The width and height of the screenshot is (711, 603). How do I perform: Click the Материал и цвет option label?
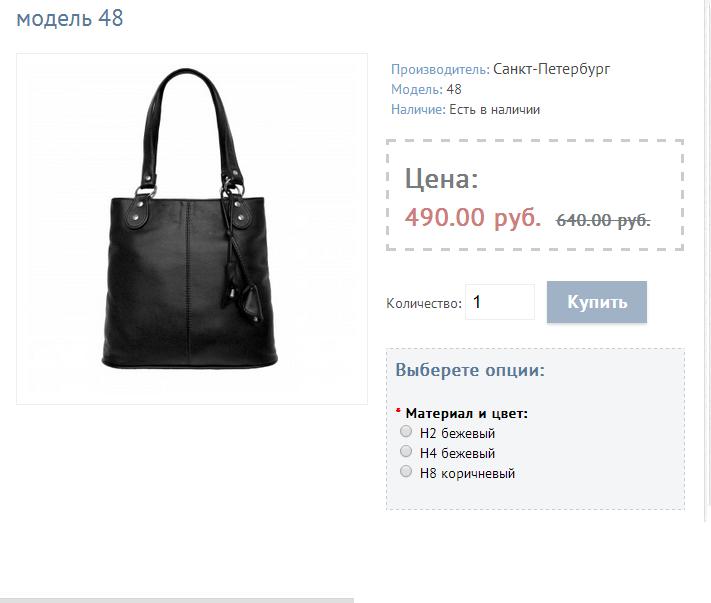[467, 413]
